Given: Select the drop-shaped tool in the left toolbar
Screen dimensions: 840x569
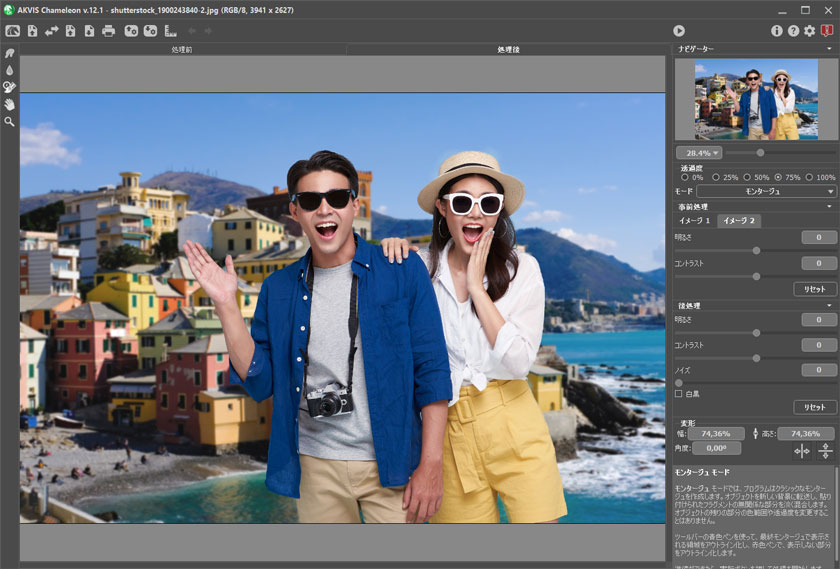Looking at the screenshot, I should (10, 70).
